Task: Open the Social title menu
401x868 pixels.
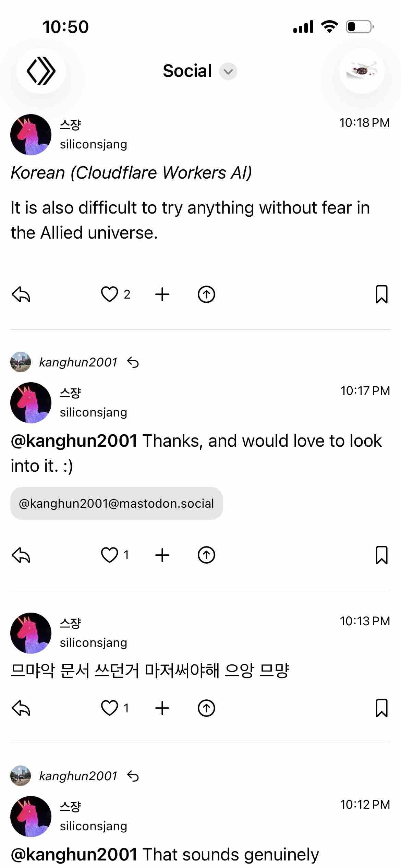Action: tap(187, 71)
